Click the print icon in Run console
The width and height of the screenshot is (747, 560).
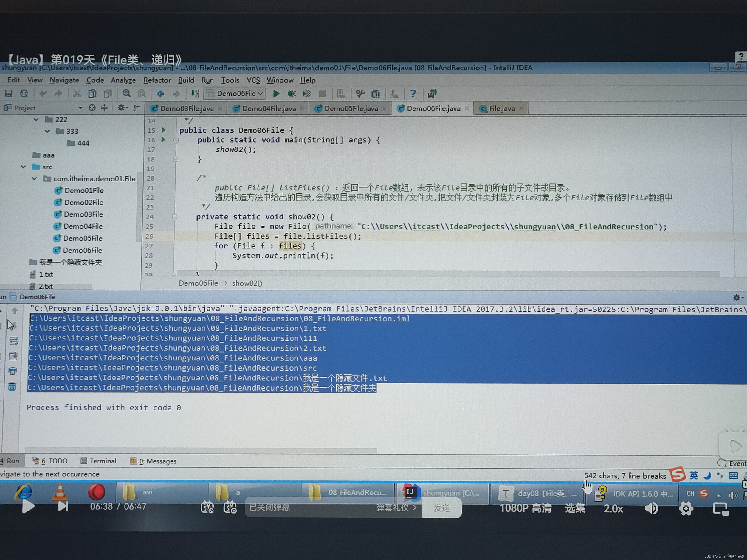click(13, 371)
